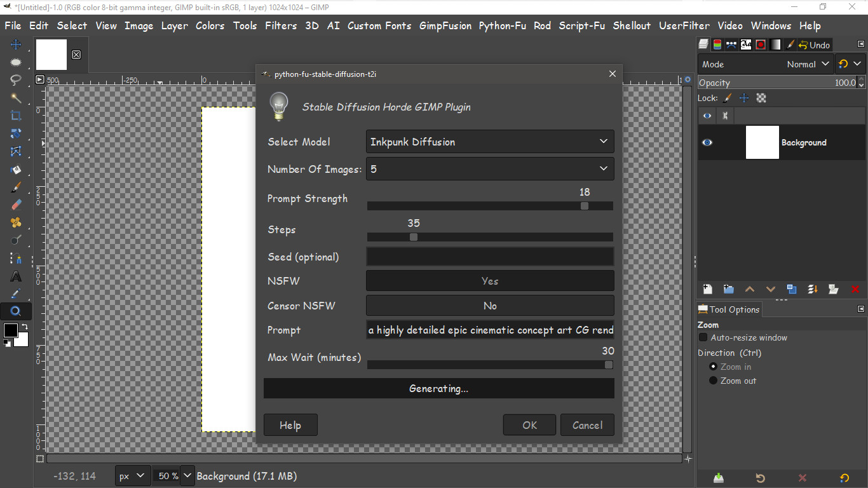Select the Zoom out direction radio button
The width and height of the screenshot is (868, 488).
[713, 380]
